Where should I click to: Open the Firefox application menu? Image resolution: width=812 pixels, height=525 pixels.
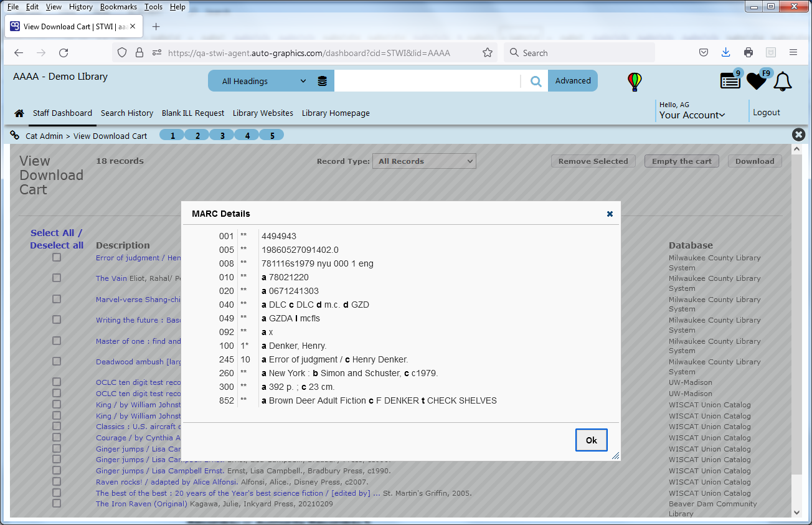pos(793,53)
